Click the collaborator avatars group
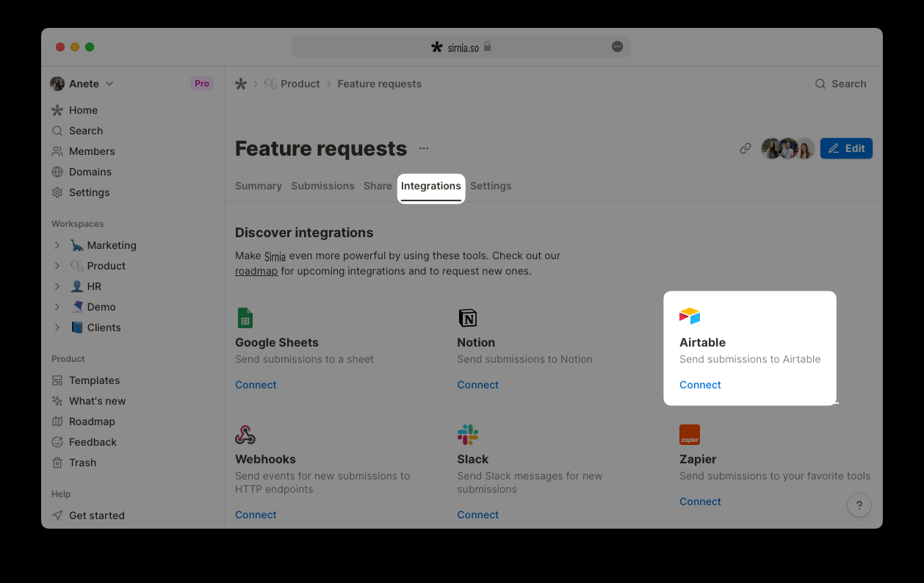The image size is (924, 583). point(788,148)
